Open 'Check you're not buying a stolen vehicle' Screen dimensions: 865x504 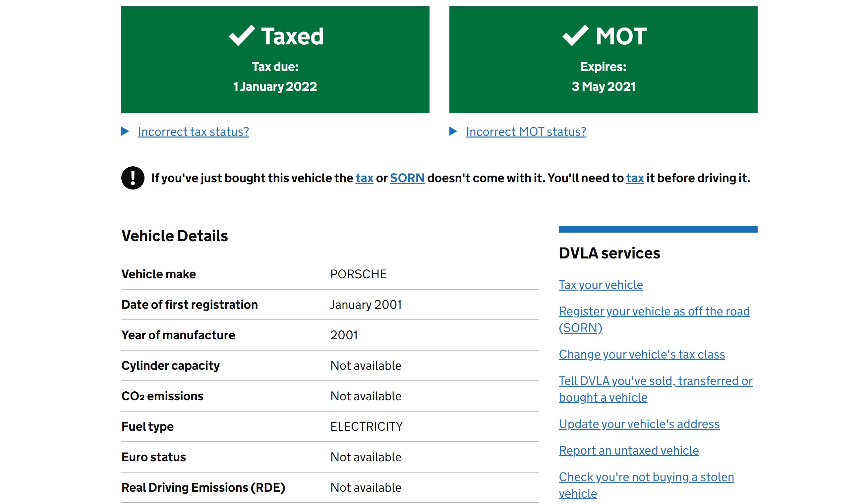click(x=646, y=477)
